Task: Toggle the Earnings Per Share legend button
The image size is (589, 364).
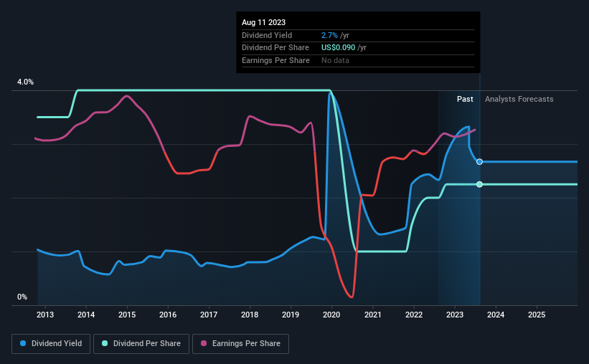Action: 240,344
